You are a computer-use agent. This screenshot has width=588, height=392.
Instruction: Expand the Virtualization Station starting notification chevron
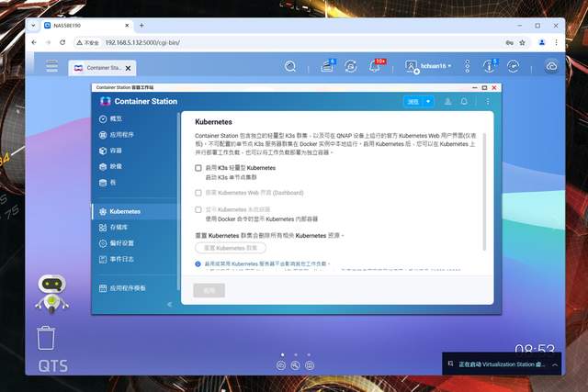tap(555, 364)
